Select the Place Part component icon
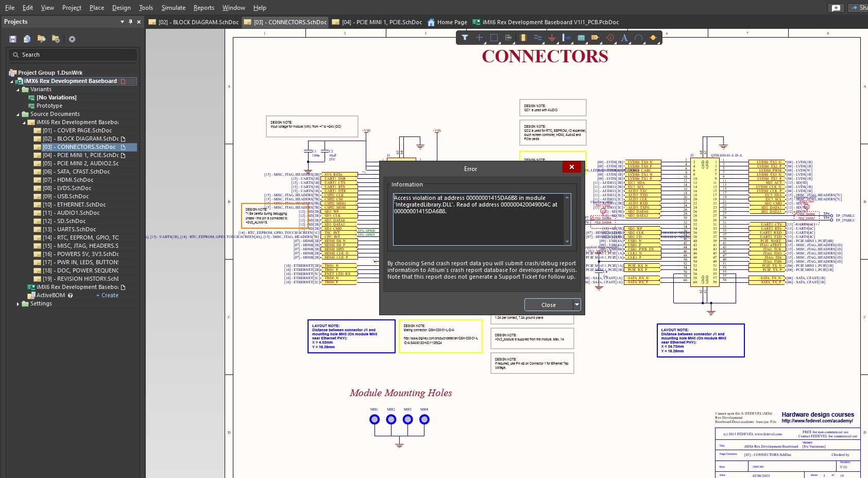Viewport: 868px width, 478px height. 523,38
